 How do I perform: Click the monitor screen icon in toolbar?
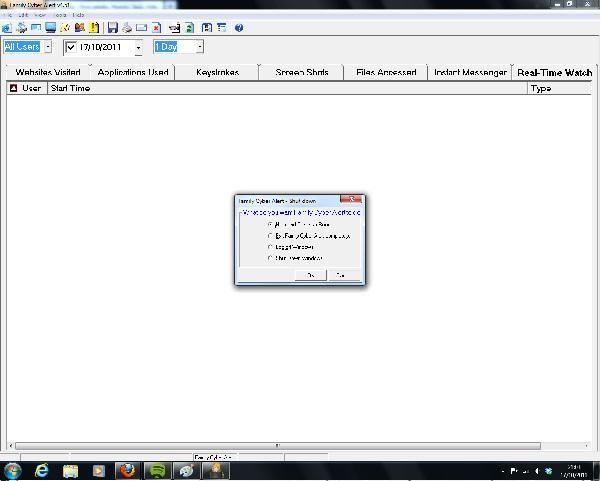[x=50, y=28]
